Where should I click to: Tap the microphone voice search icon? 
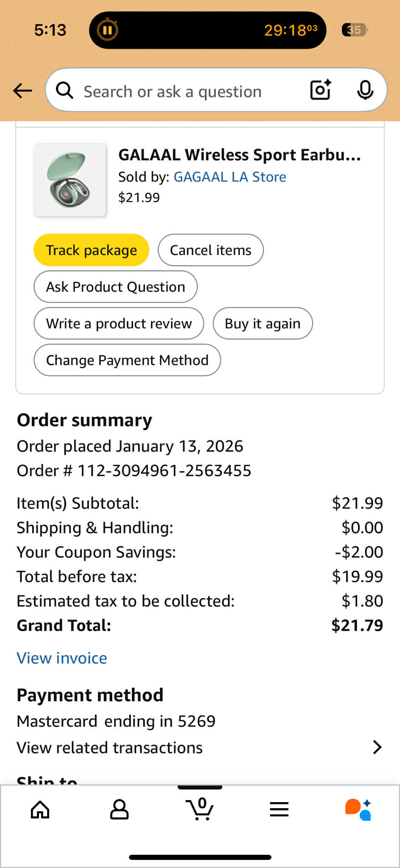click(365, 90)
